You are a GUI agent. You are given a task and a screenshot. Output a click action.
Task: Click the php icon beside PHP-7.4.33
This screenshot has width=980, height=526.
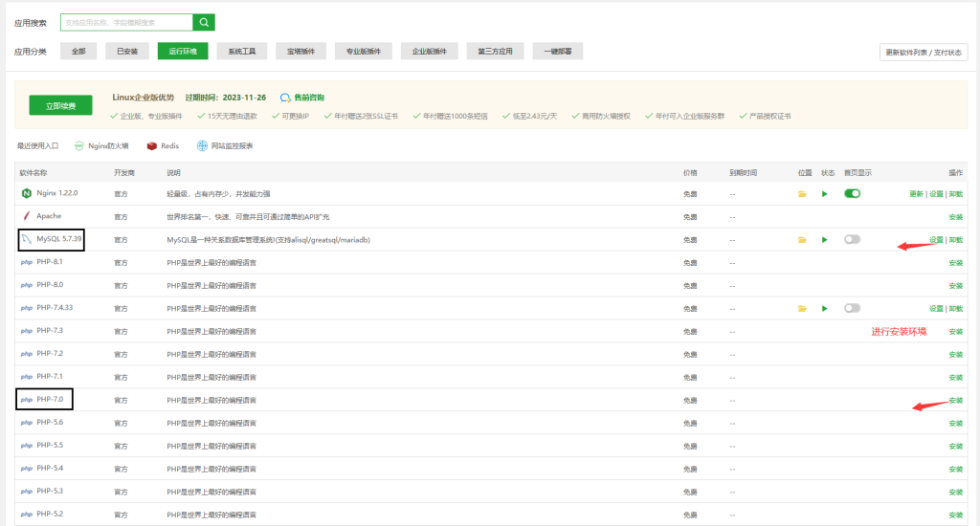26,308
